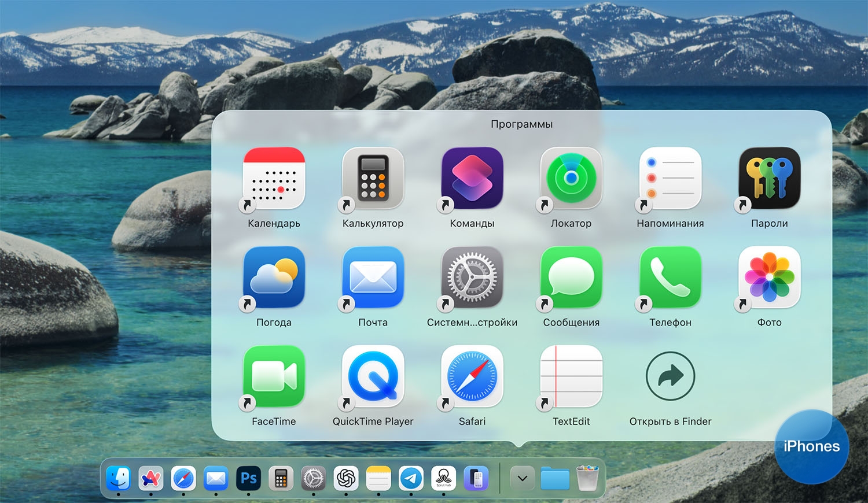Screen dimensions: 868x503
Task: Open the Trash in the Dock
Action: click(x=587, y=479)
